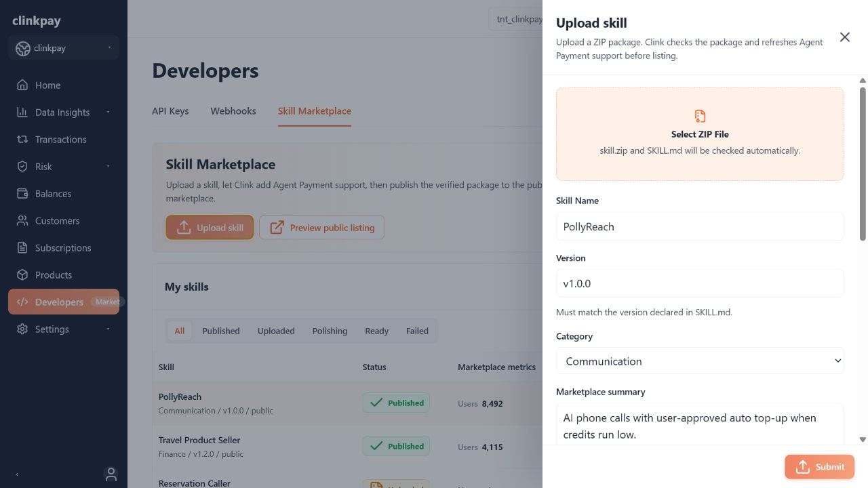Click the Users 4,115 metric

click(480, 447)
